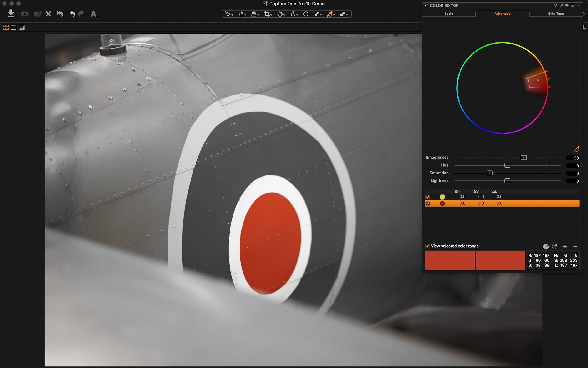Pick a color with the panel eyedropper

[577, 149]
